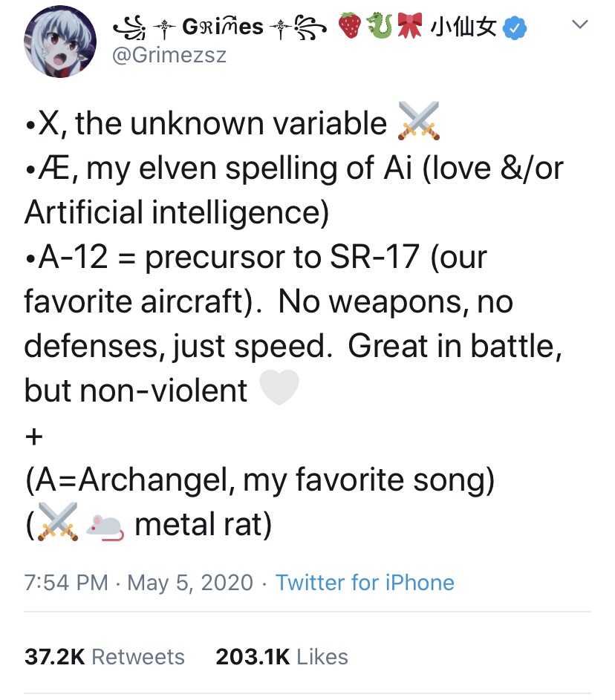This screenshot has height=700, width=615.
Task: View the 203.1K Likes list
Action: tap(282, 656)
